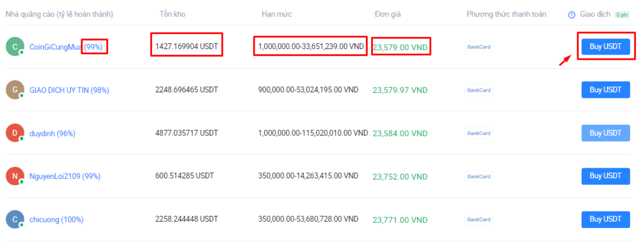Click the green 0 phí fee badge
The width and height of the screenshot is (644, 243).
coord(622,14)
